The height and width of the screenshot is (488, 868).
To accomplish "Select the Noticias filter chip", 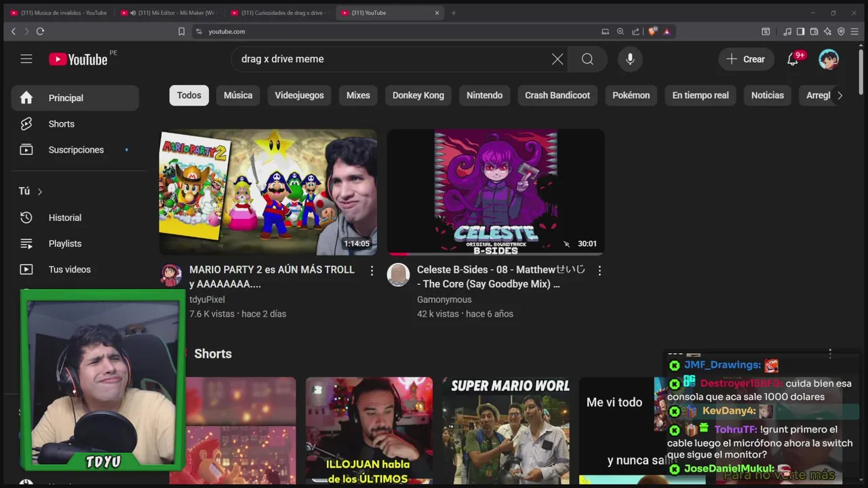I will pyautogui.click(x=768, y=96).
